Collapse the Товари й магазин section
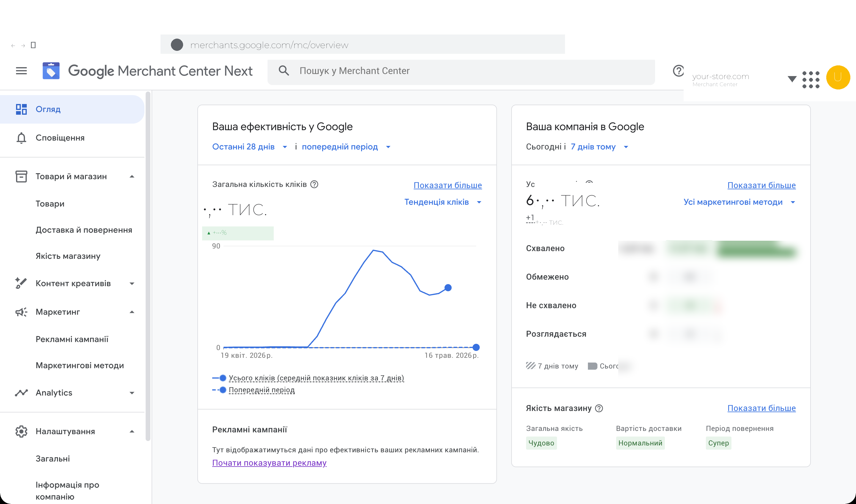The width and height of the screenshot is (856, 504). pyautogui.click(x=132, y=177)
